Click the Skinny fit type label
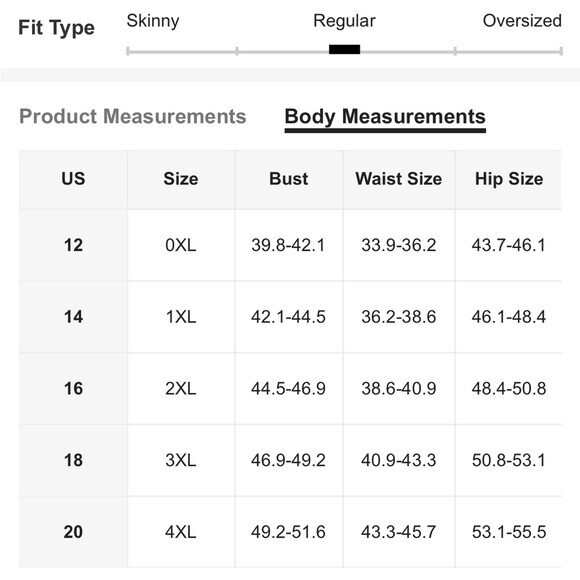The height and width of the screenshot is (580, 580). click(x=153, y=21)
